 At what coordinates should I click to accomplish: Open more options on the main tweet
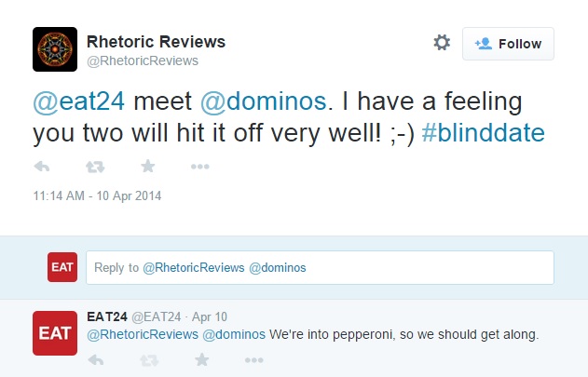(199, 167)
